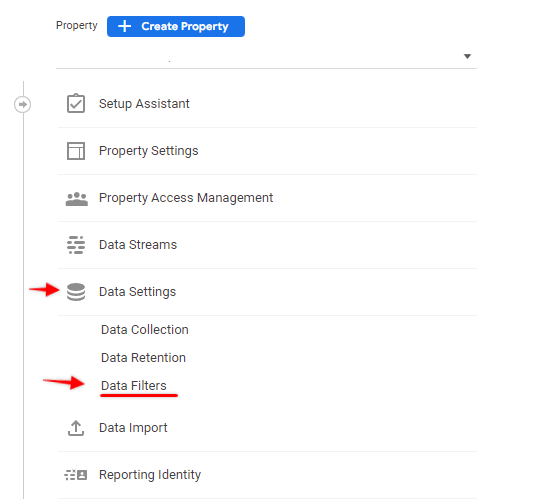Click the Data Streams icon
This screenshot has height=499, width=552.
(76, 245)
